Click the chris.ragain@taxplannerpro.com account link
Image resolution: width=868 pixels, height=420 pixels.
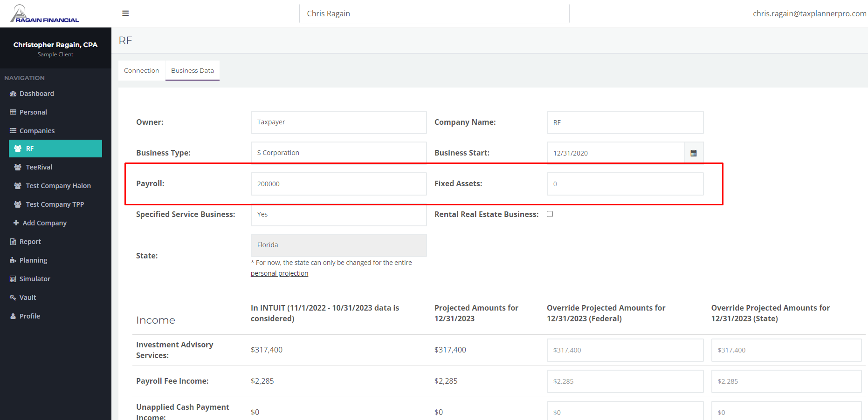[x=810, y=14]
